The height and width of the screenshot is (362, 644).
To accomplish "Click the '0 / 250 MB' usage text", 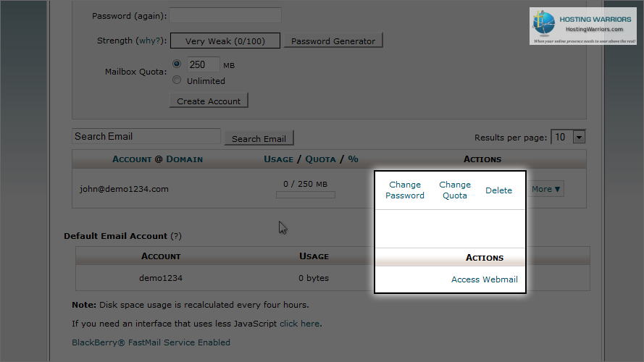I will coord(305,184).
